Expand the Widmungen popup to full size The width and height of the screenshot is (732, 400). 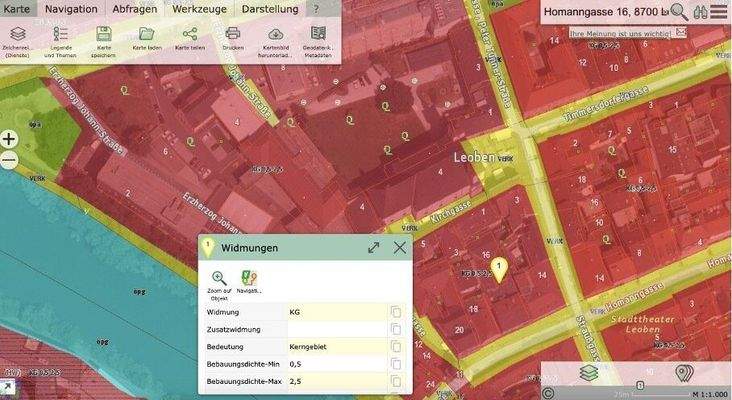(373, 247)
